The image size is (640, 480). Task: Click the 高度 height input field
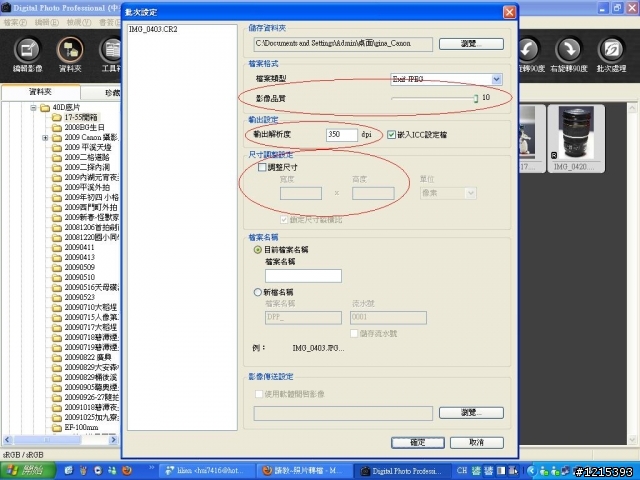coord(373,193)
